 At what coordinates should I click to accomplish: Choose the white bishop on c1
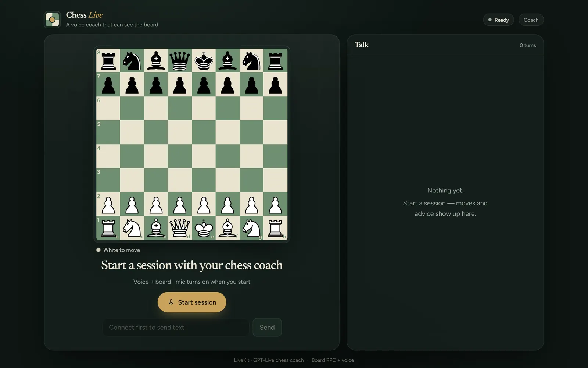[x=156, y=228]
